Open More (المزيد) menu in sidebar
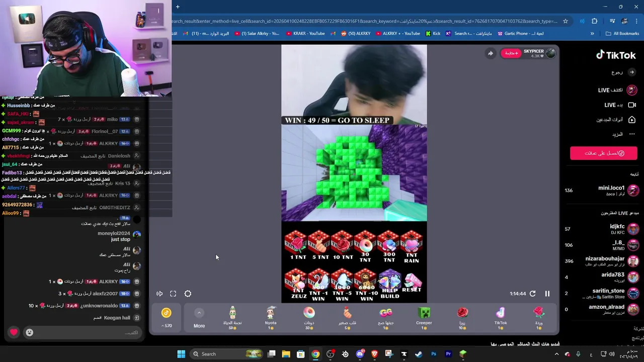The width and height of the screenshot is (644, 362). tap(624, 134)
